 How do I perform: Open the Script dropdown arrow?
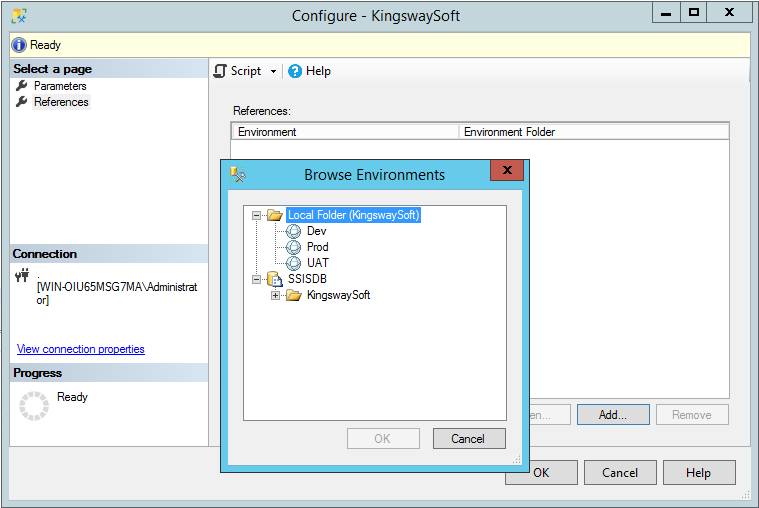pos(273,72)
